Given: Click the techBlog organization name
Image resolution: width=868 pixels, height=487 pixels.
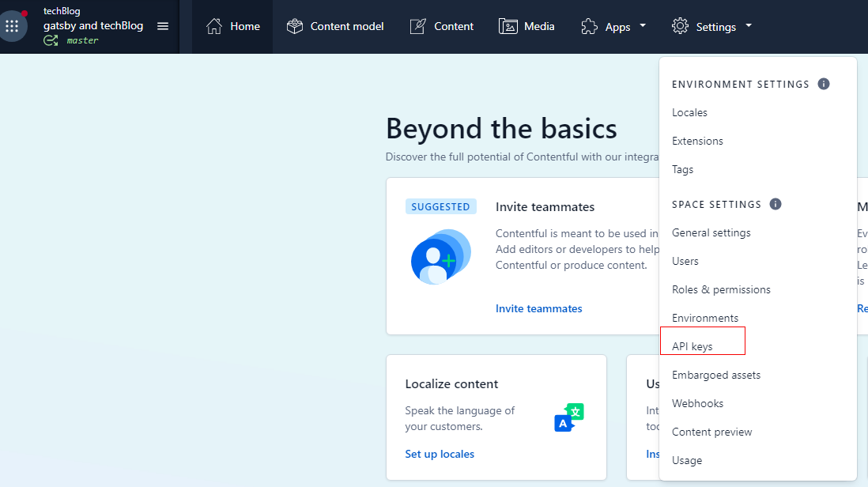Looking at the screenshot, I should point(62,11).
